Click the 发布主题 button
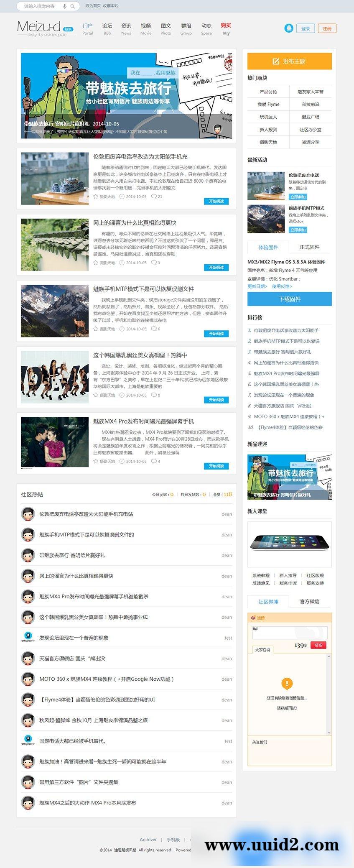 290,61
